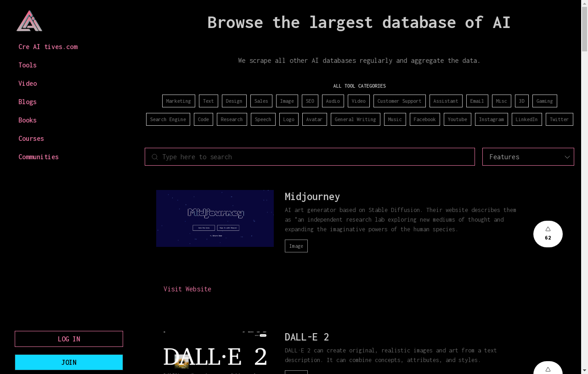Viewport: 588px width, 374px height.
Task: Click the LOG IN button
Action: tap(69, 339)
